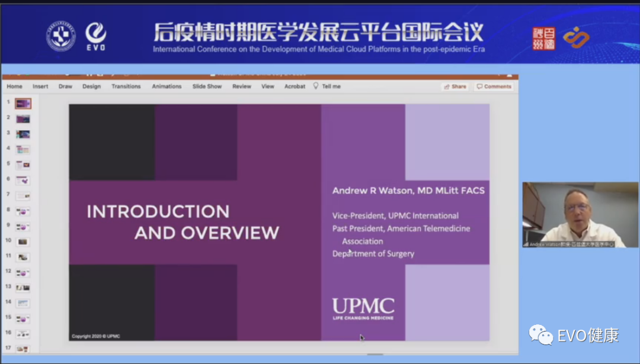
Task: Pick slide 14 thumbnail
Action: click(23, 303)
